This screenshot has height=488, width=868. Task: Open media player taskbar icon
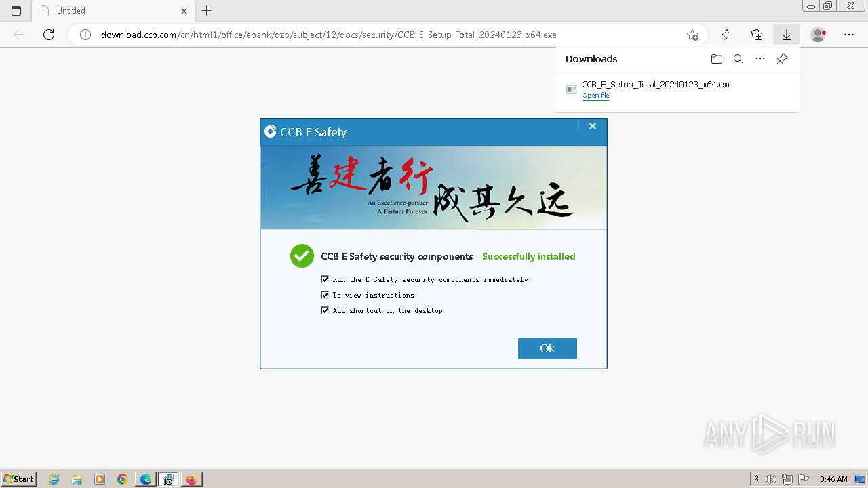coord(100,479)
